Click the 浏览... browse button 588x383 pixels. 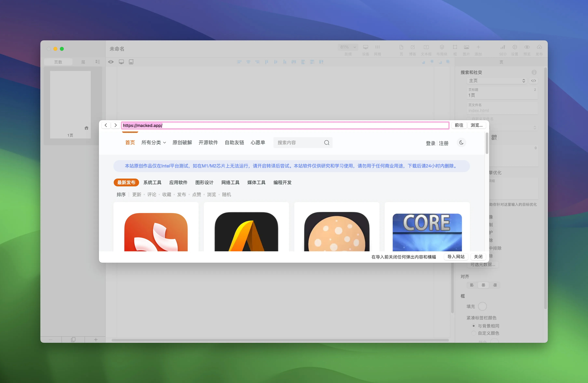click(477, 125)
